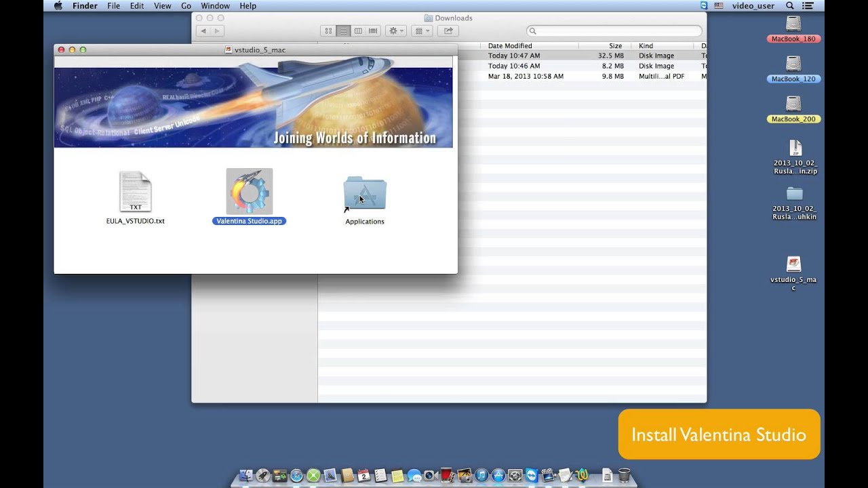This screenshot has width=868, height=488.
Task: Open the Finder menu
Action: pos(85,5)
